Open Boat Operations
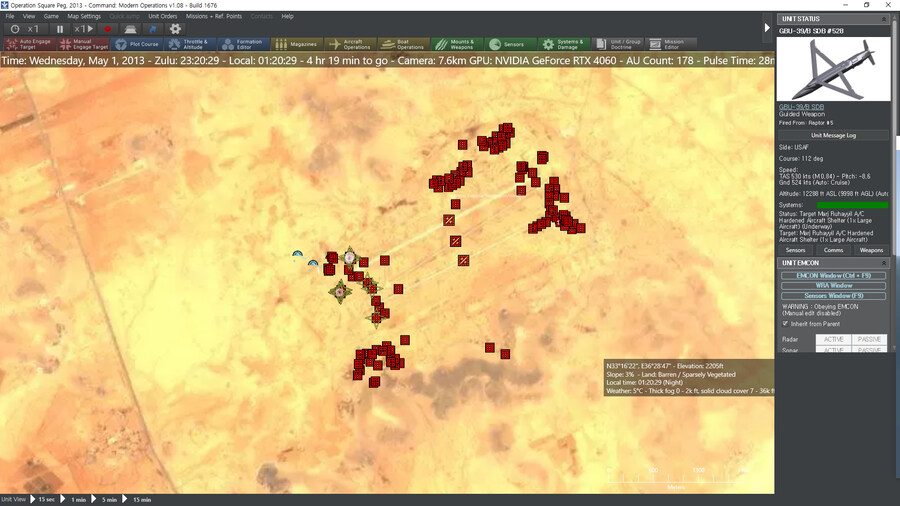The height and width of the screenshot is (506, 900). coord(404,44)
